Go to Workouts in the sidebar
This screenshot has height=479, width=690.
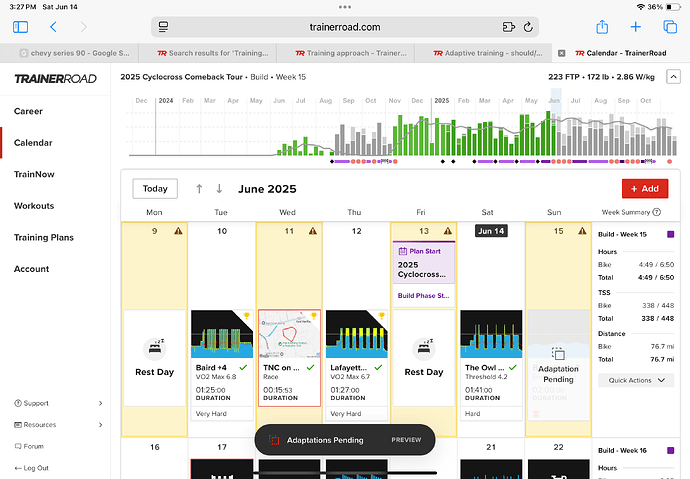[34, 206]
